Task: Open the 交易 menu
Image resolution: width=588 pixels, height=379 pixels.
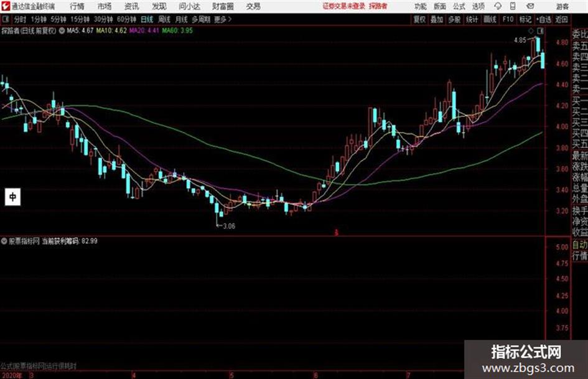Action: tap(253, 6)
